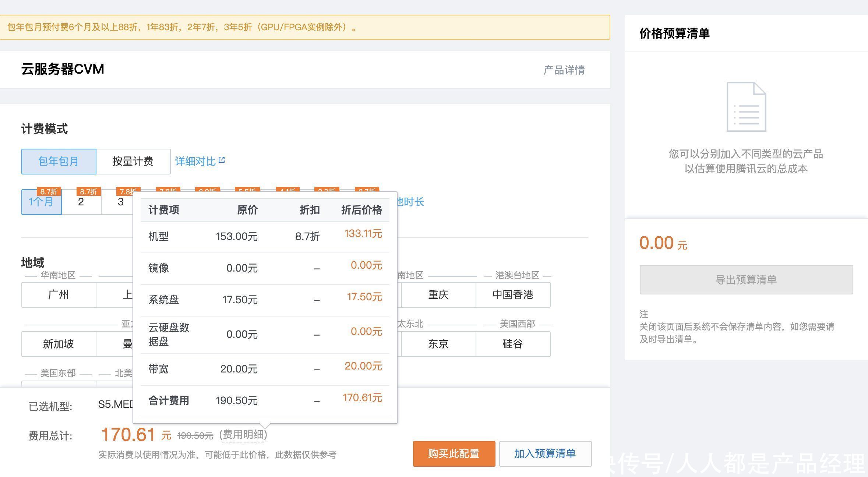The height and width of the screenshot is (477, 868).
Task: Click the empty budget list document icon
Action: point(746,107)
